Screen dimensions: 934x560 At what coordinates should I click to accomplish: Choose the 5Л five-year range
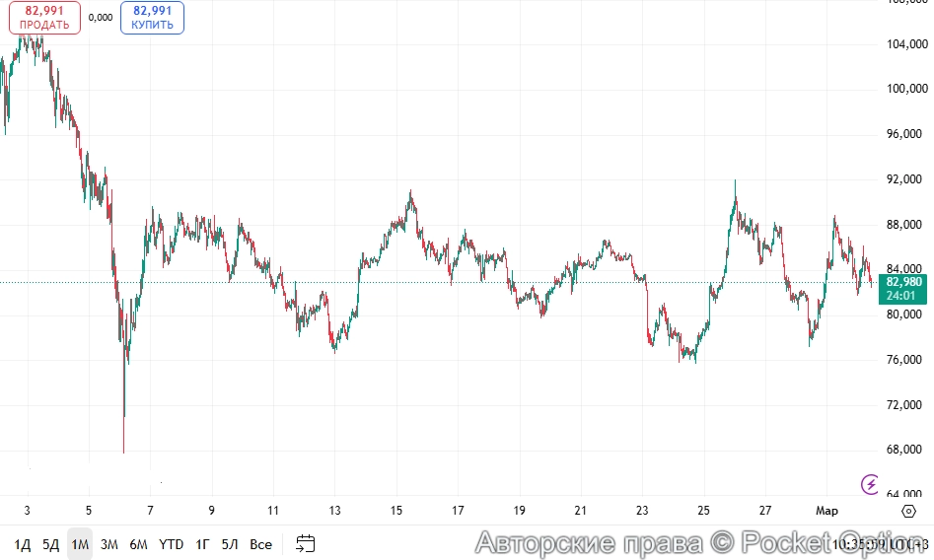tap(230, 544)
